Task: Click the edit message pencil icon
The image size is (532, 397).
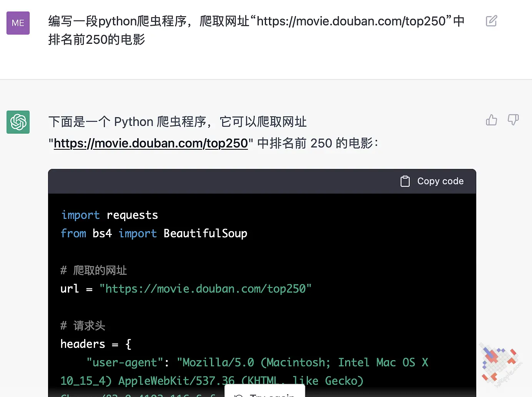Action: coord(491,21)
